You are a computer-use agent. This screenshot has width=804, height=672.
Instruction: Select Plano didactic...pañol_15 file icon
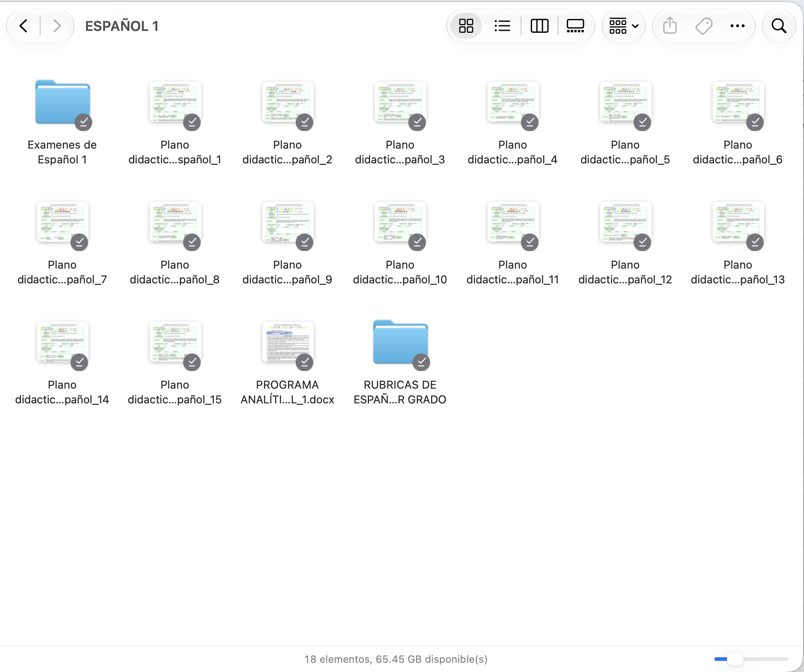(175, 342)
